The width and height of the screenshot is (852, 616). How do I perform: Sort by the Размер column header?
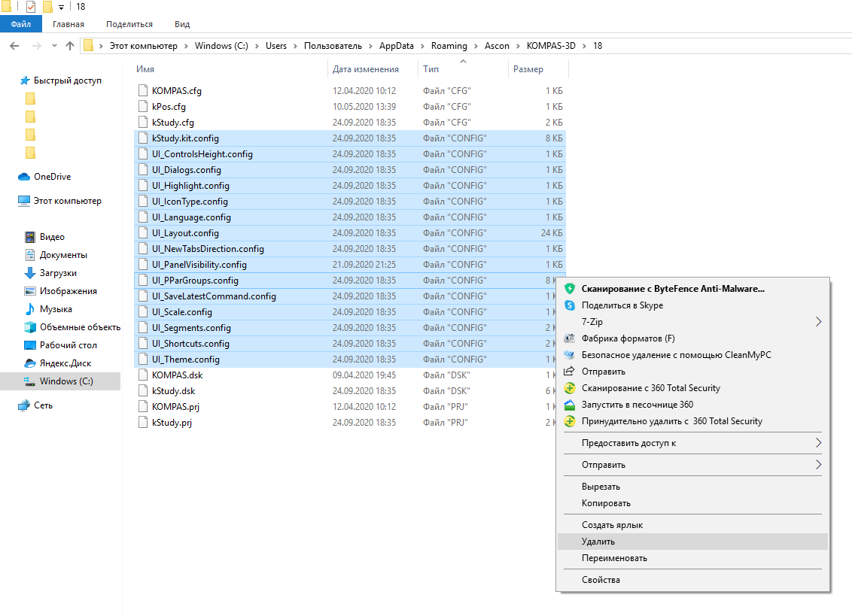tap(538, 69)
